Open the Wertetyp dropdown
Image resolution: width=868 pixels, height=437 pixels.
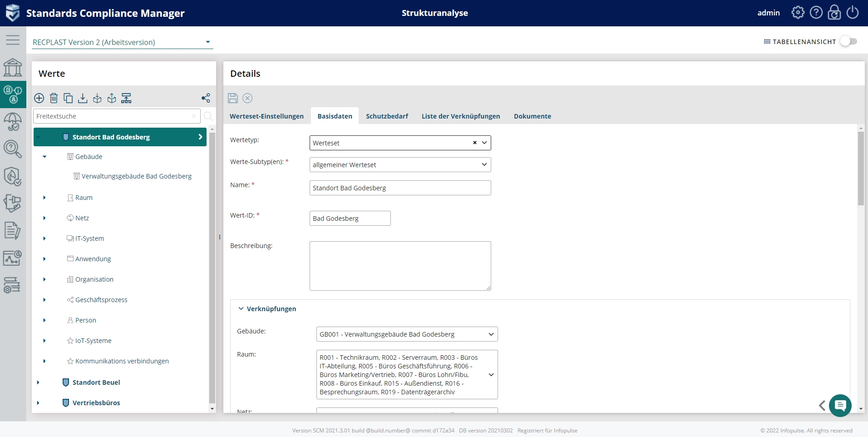coord(484,143)
